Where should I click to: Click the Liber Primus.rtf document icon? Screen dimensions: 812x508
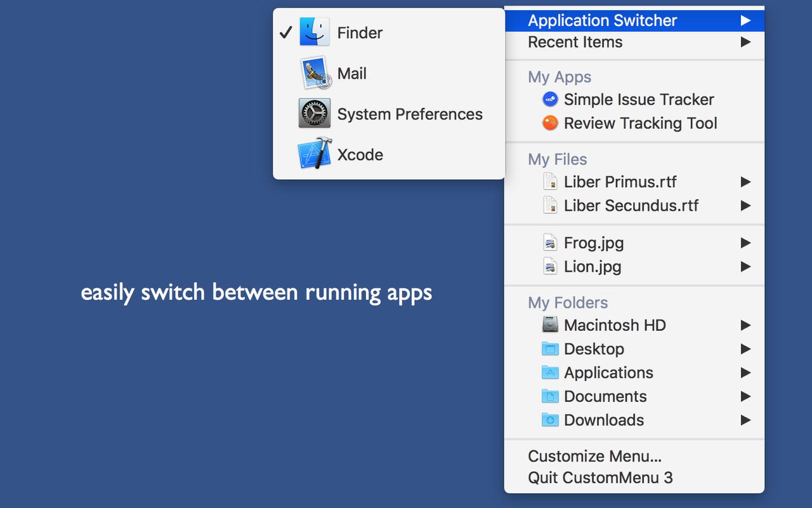(x=550, y=181)
